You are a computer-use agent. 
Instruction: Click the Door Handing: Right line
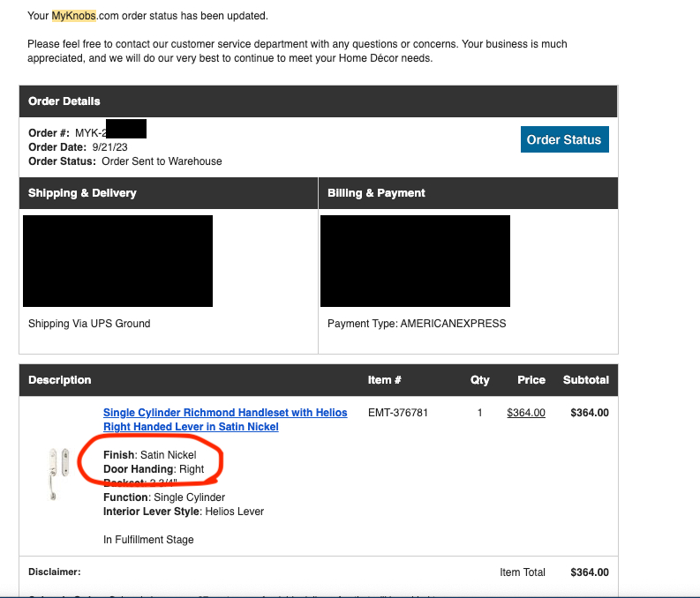(x=154, y=469)
